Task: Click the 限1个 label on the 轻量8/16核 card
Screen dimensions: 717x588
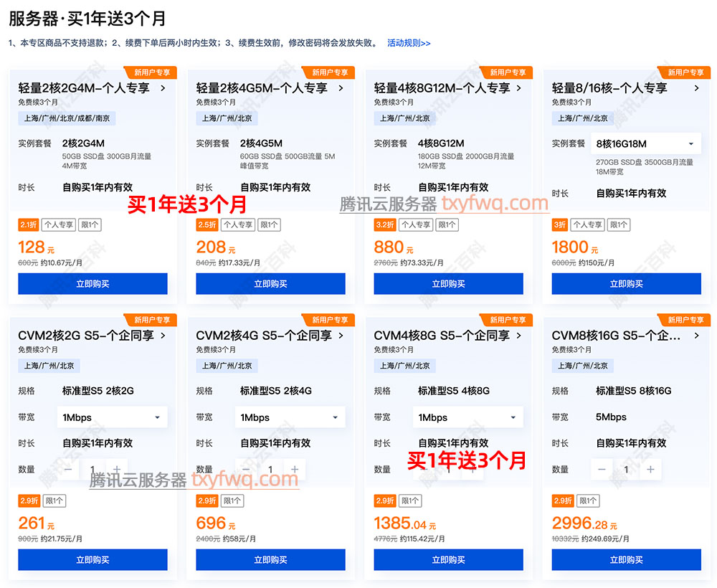Action: [x=617, y=224]
